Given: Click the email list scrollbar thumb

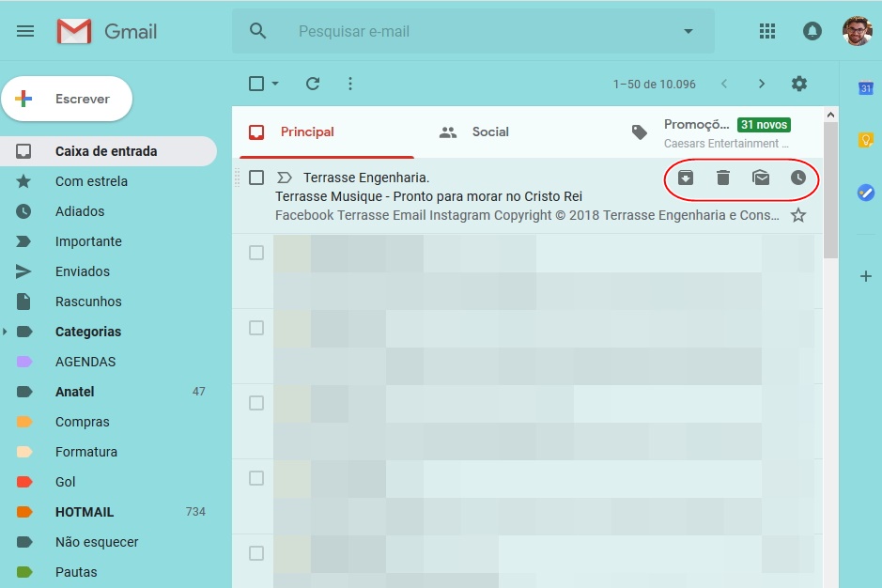Looking at the screenshot, I should click(x=830, y=190).
